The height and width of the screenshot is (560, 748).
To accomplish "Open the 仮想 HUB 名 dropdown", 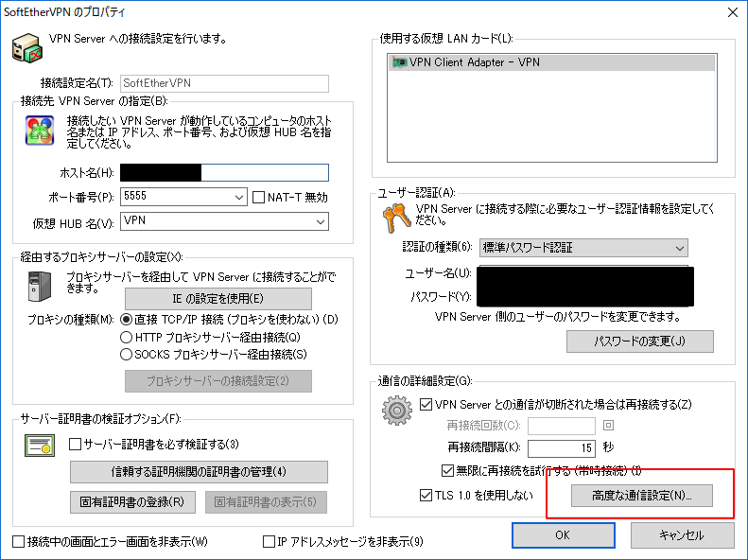I will click(x=224, y=221).
